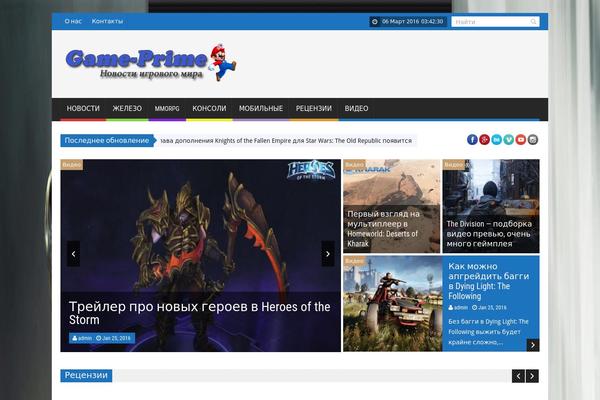The image size is (600, 400).
Task: Open the YouTube social icon
Action: tap(520, 140)
